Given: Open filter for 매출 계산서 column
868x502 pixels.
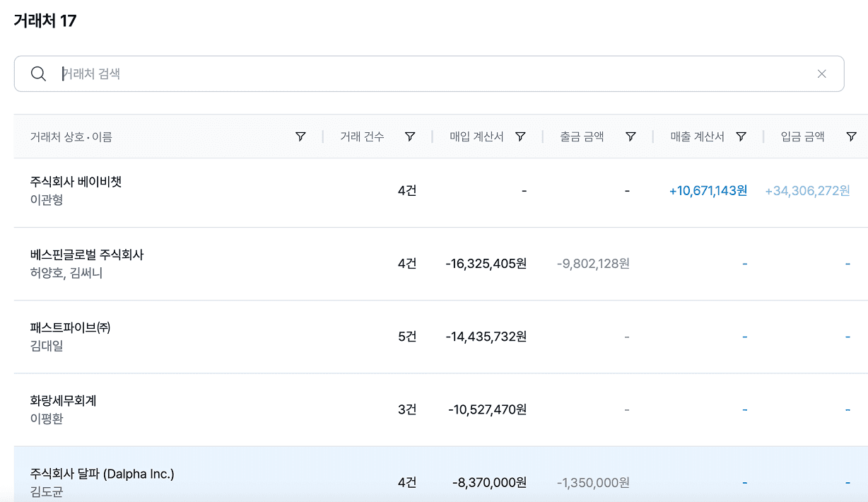Looking at the screenshot, I should tap(741, 136).
